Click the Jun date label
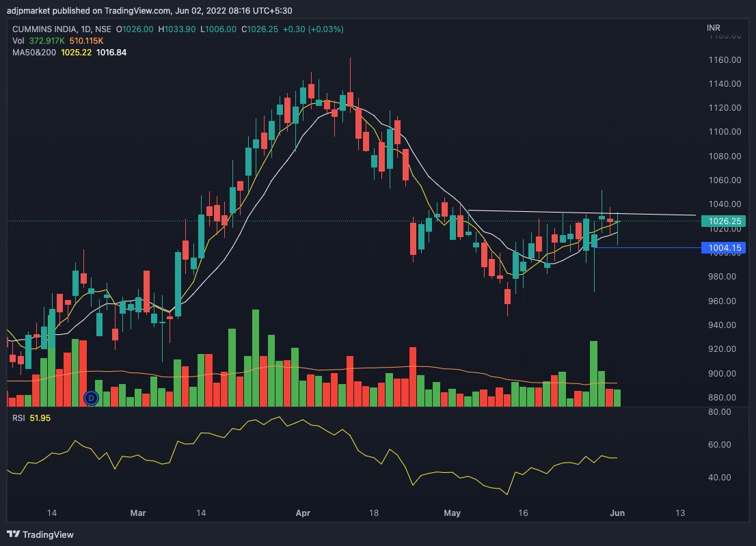The height and width of the screenshot is (546, 756). point(617,513)
